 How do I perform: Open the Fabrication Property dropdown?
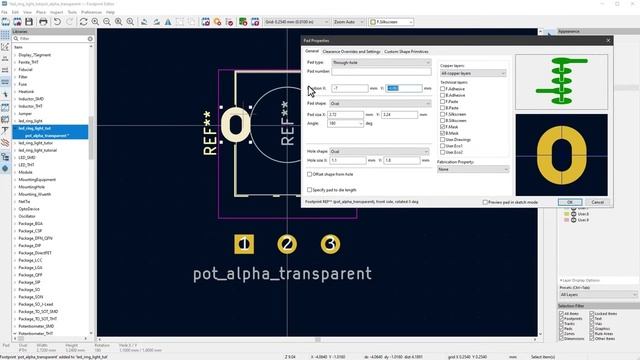tap(473, 169)
